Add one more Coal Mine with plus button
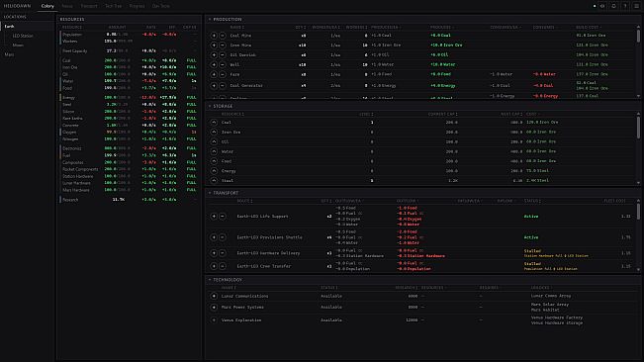644x362 pixels. pos(214,36)
